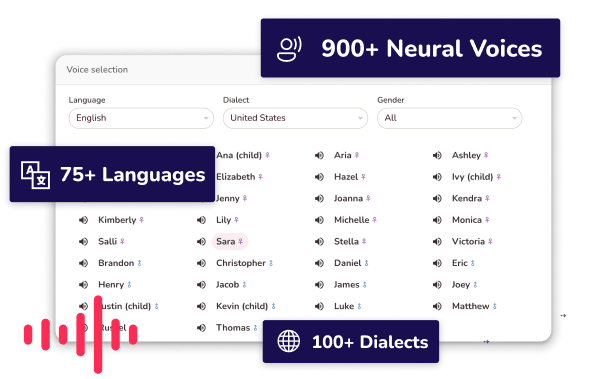Viewport: 598px width, 379px height.
Task: Choose the Matthew voice name
Action: tap(471, 306)
